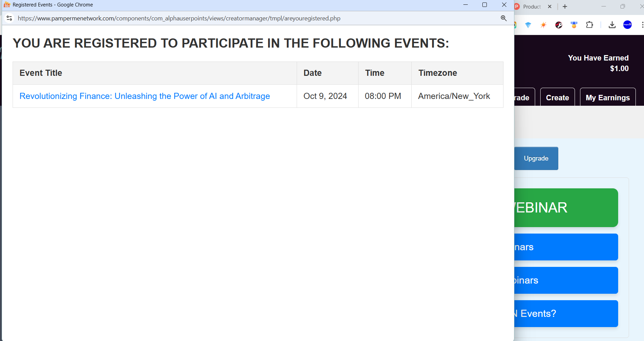Click the blue Upgrade button
This screenshot has width=644, height=341.
coord(536,158)
